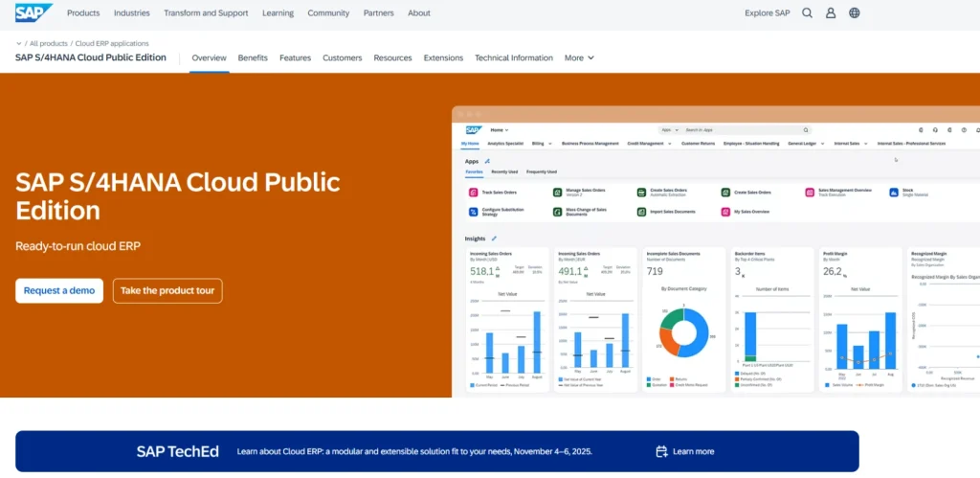The width and height of the screenshot is (980, 478).
Task: Open the globe country selector icon
Action: click(x=855, y=12)
